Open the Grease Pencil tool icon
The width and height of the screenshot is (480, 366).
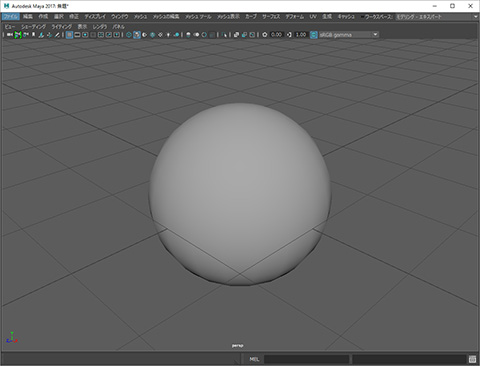[x=57, y=35]
